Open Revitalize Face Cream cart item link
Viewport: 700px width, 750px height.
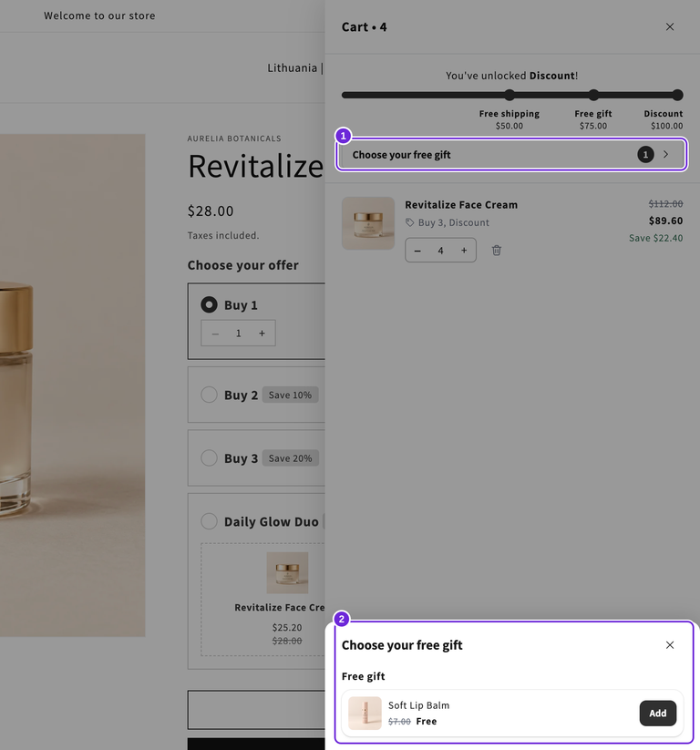[x=461, y=205]
